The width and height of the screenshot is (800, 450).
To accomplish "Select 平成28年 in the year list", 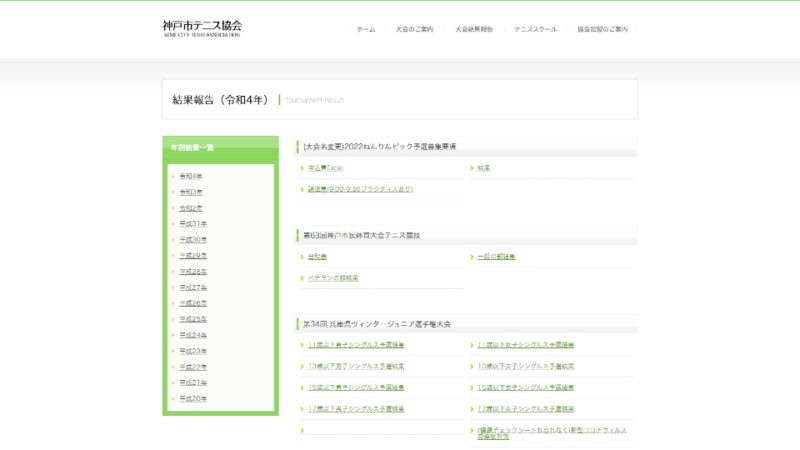I will pyautogui.click(x=193, y=271).
